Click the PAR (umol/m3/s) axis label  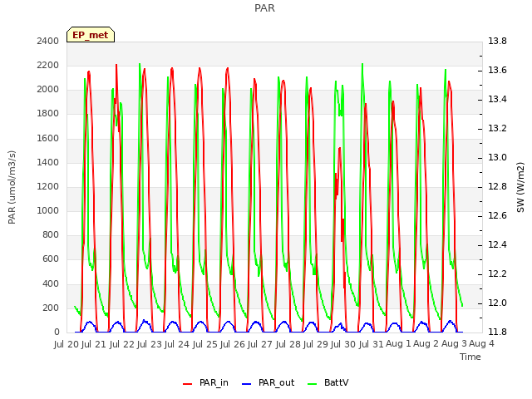(x=12, y=187)
